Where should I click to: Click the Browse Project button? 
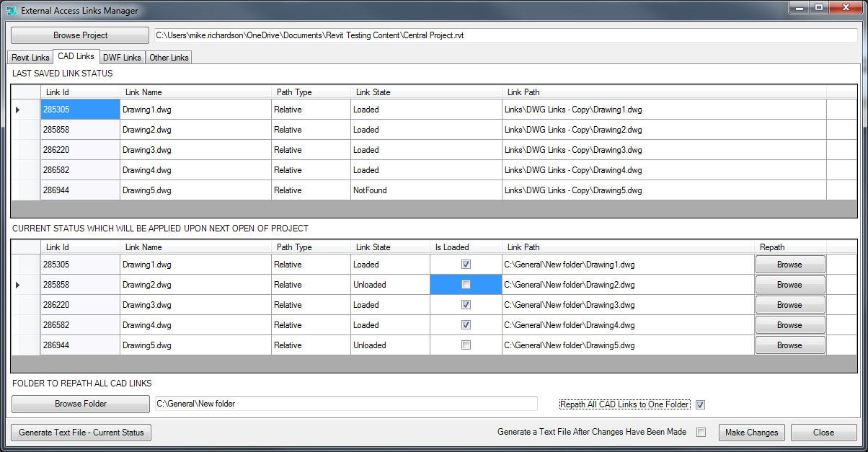click(80, 35)
